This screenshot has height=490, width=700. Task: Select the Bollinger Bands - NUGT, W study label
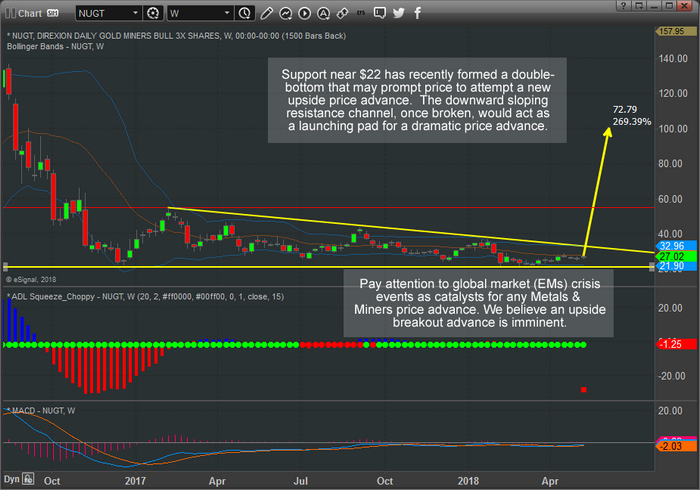tap(55, 46)
